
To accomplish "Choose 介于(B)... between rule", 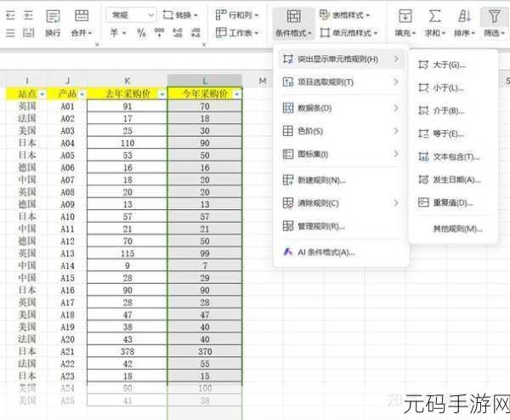I will coord(453,111).
